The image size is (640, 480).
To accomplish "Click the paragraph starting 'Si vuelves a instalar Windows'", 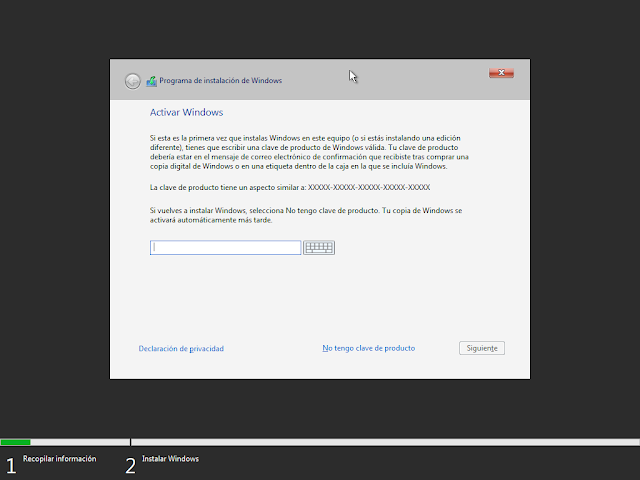I will 306,215.
